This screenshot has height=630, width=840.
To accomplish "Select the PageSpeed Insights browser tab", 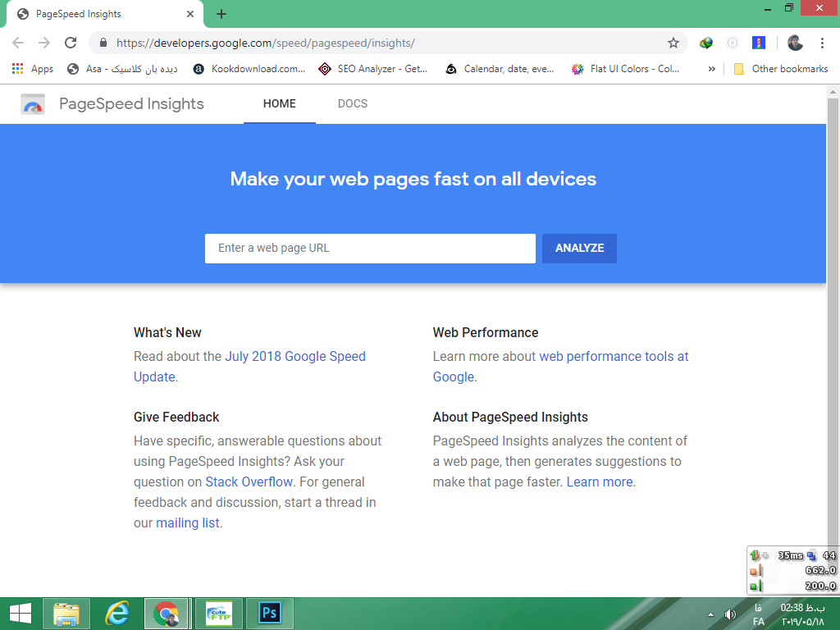I will pyautogui.click(x=104, y=14).
